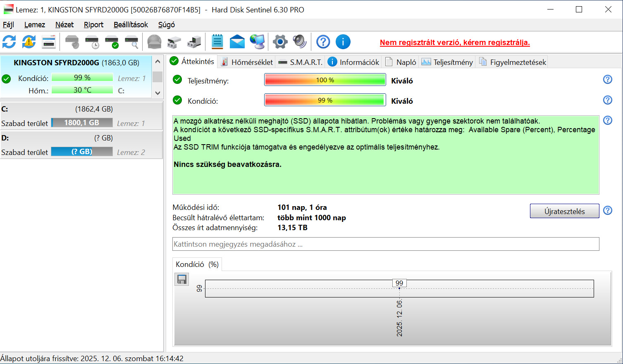
Task: Click the globe and monitor network icon
Action: coord(257,42)
